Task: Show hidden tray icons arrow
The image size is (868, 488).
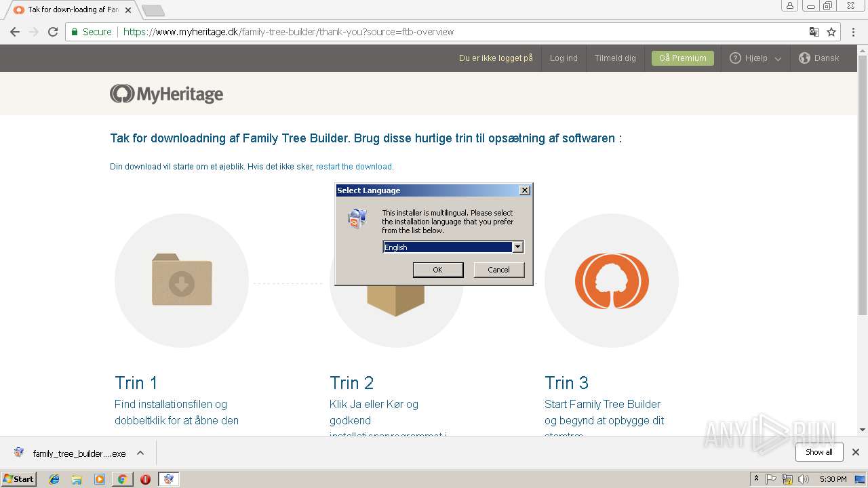Action: pyautogui.click(x=757, y=479)
